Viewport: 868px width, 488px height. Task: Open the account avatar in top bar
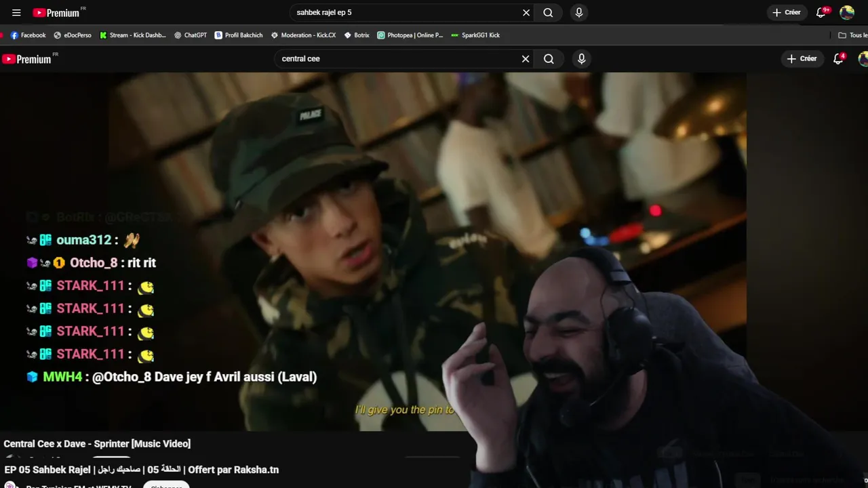(x=847, y=12)
